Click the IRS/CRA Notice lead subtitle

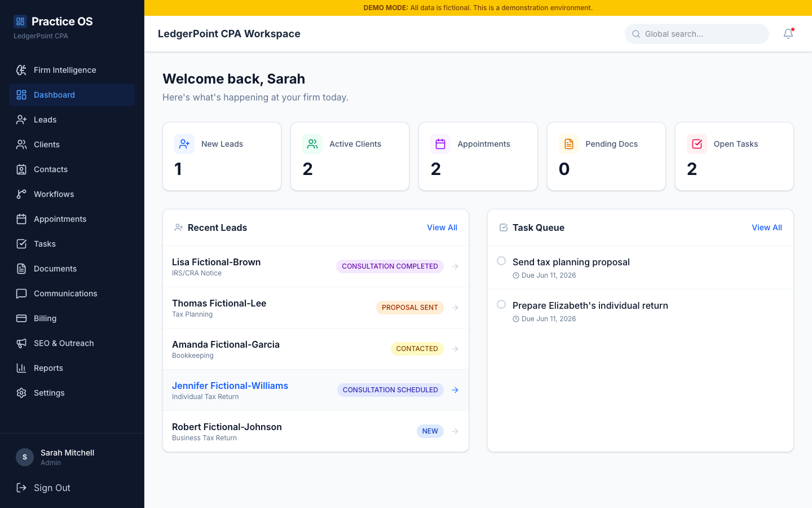pyautogui.click(x=197, y=273)
